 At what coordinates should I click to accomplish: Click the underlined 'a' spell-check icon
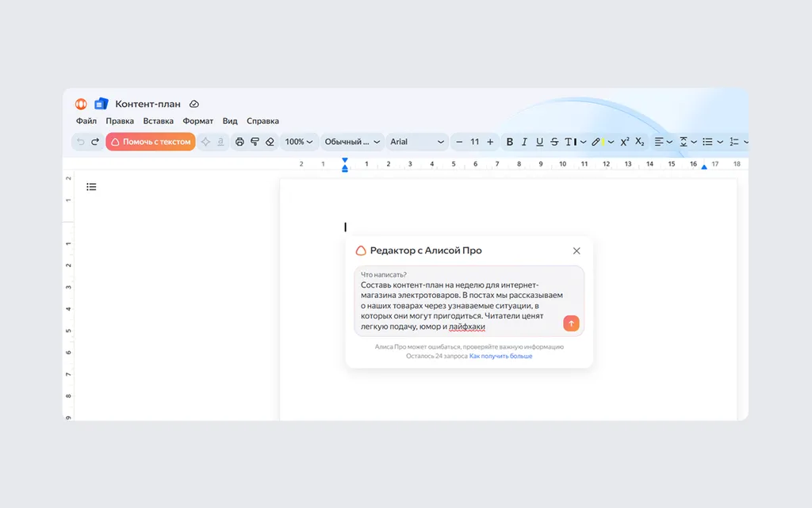click(x=220, y=142)
